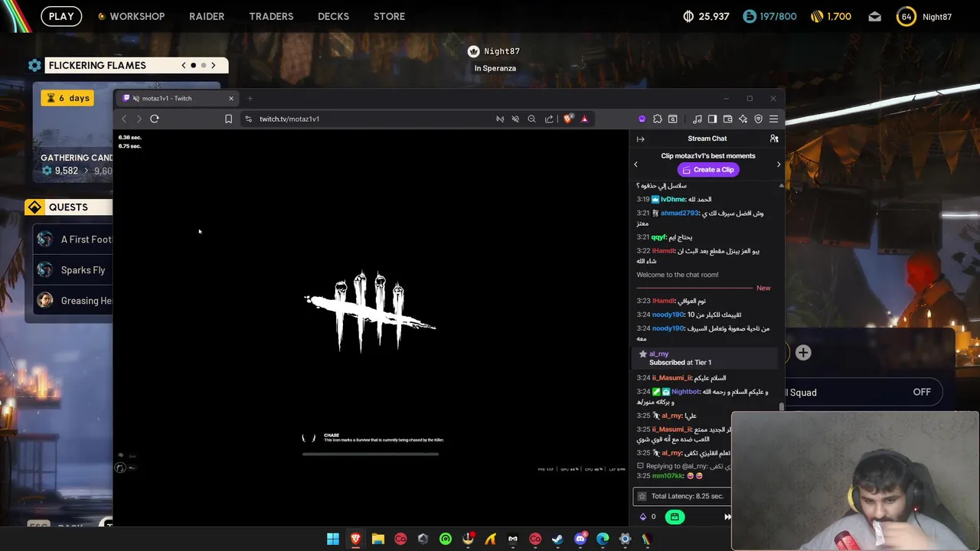
Task: Click the green round button below chat
Action: pyautogui.click(x=675, y=517)
